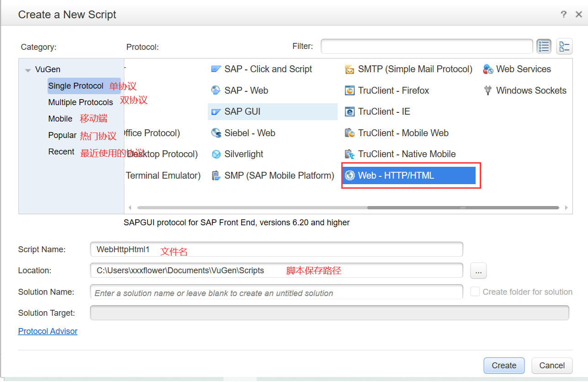Image resolution: width=588 pixels, height=382 pixels.
Task: Click the TruClient - IE icon
Action: 350,112
